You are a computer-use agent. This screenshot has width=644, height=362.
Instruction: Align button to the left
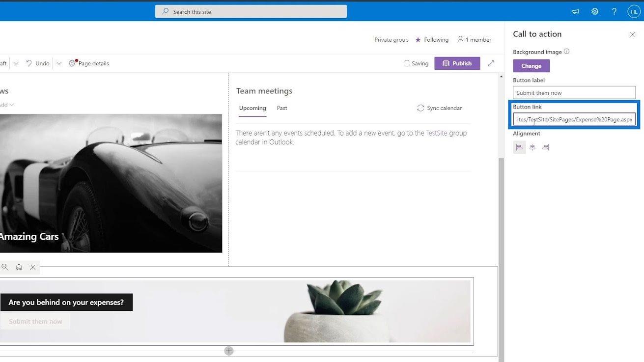click(519, 147)
